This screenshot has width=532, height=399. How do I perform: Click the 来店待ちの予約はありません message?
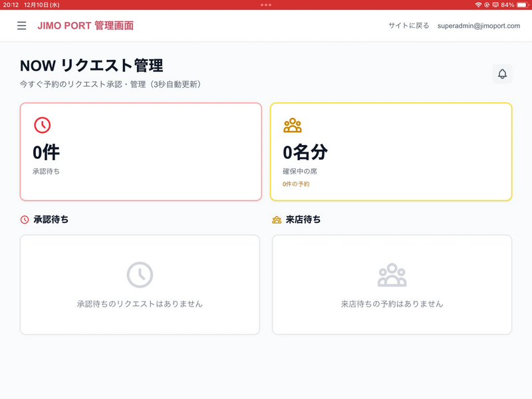click(x=392, y=304)
